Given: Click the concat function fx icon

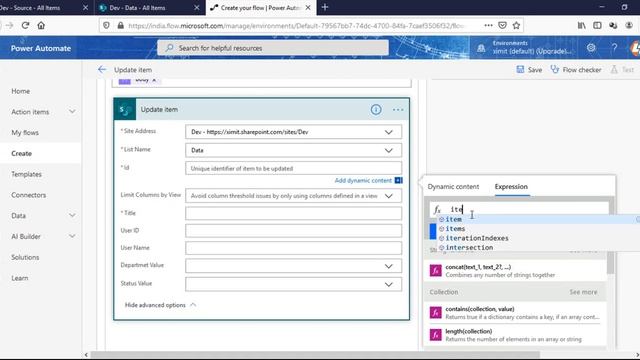Looking at the screenshot, I should (436, 271).
